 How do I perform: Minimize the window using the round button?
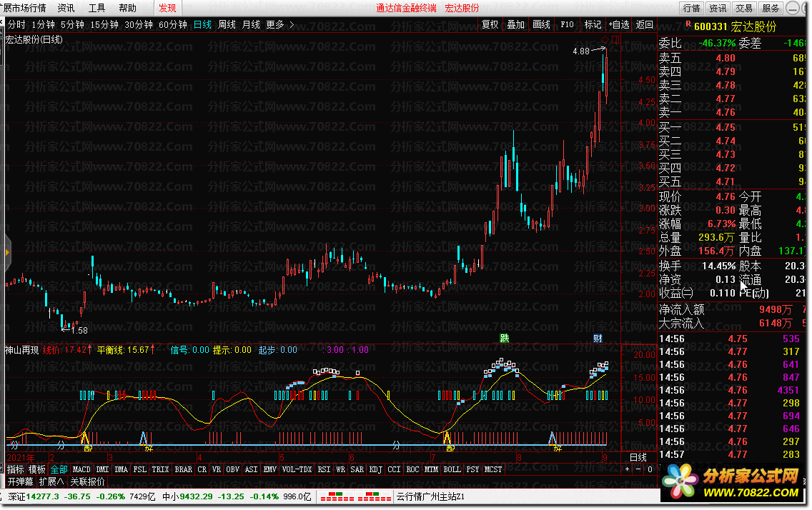792,8
